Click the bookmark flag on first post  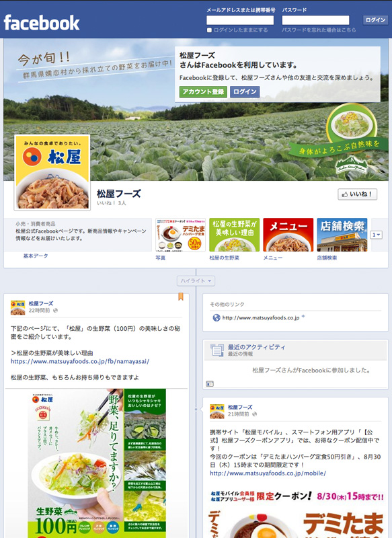[181, 297]
